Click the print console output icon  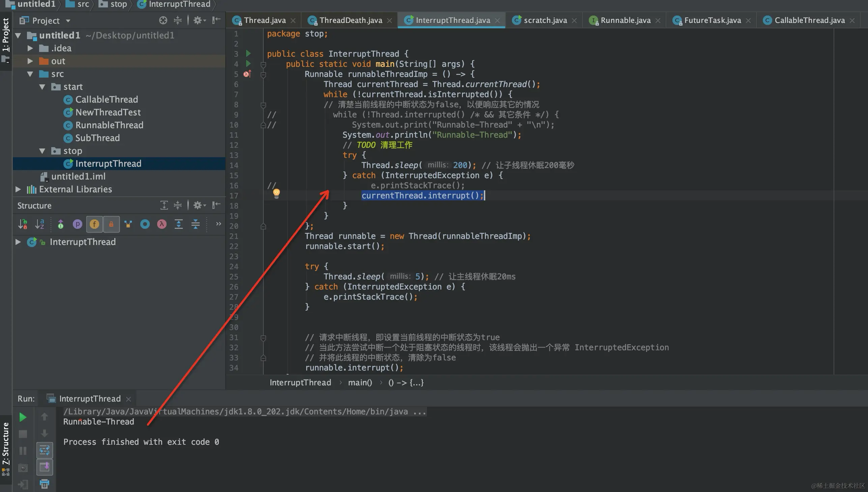(x=44, y=484)
